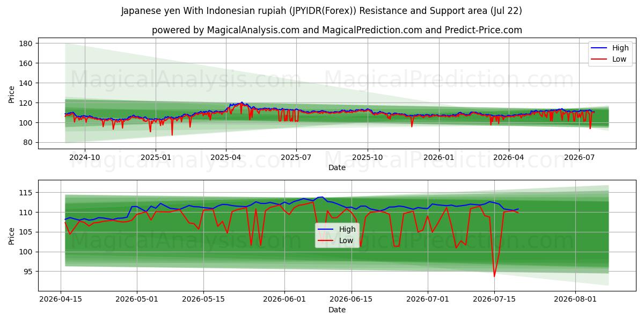Click the lowest red dip near 2026-07-15

click(494, 276)
